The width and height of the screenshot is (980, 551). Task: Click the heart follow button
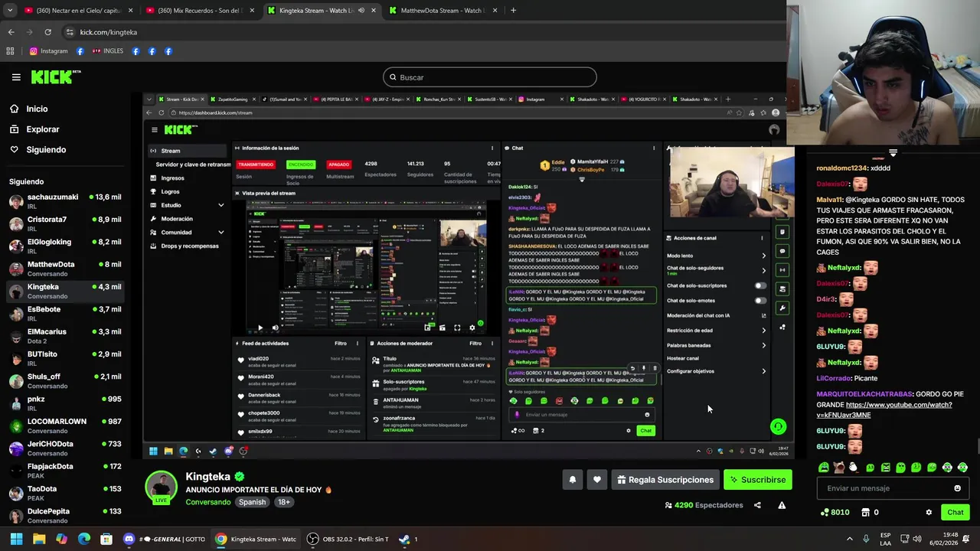(x=597, y=480)
